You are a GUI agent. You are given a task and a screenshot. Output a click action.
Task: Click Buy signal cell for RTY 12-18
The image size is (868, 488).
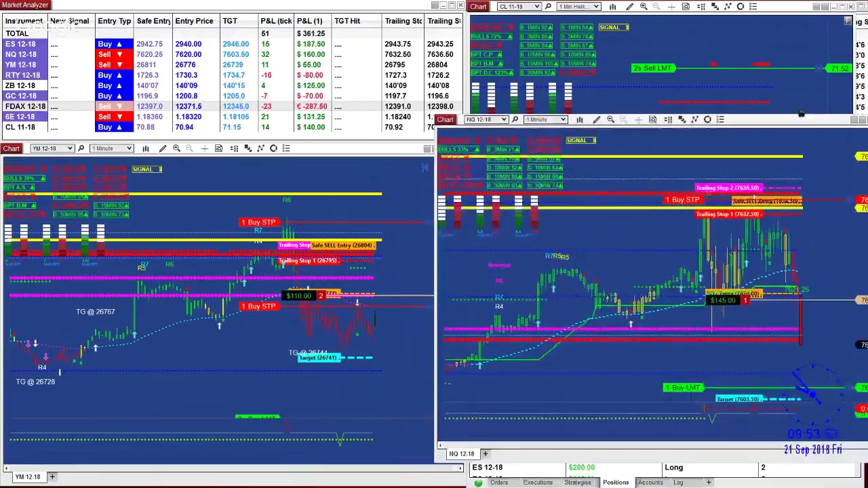(x=114, y=75)
